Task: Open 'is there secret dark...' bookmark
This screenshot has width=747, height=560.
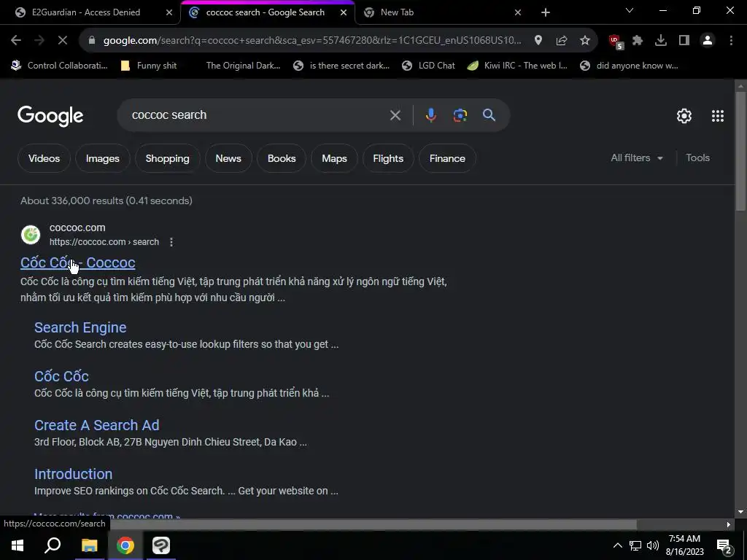Action: (x=341, y=66)
